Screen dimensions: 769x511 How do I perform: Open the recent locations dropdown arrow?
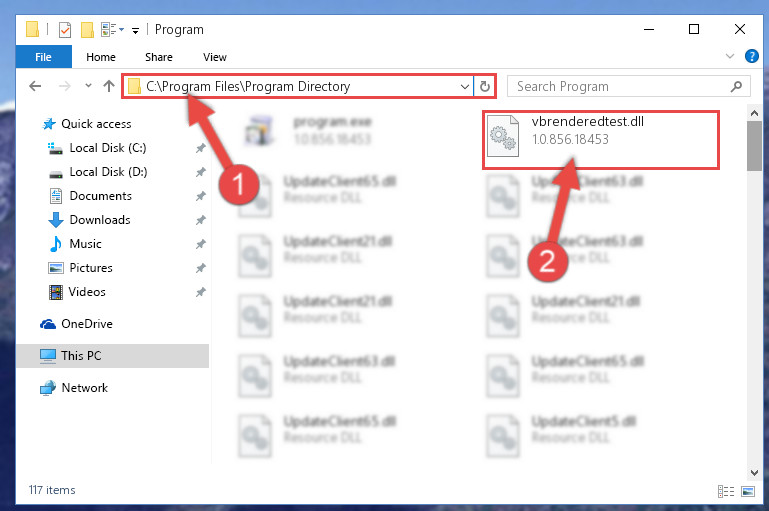88,86
